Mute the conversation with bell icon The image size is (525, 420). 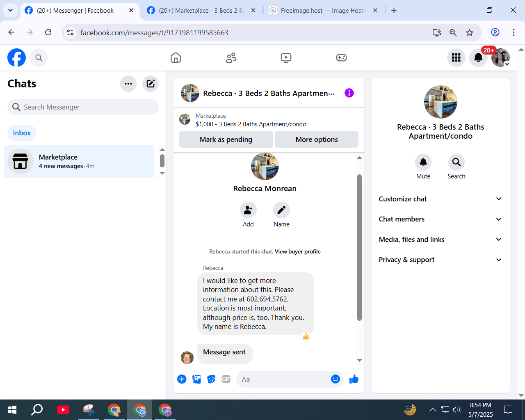pos(423,162)
